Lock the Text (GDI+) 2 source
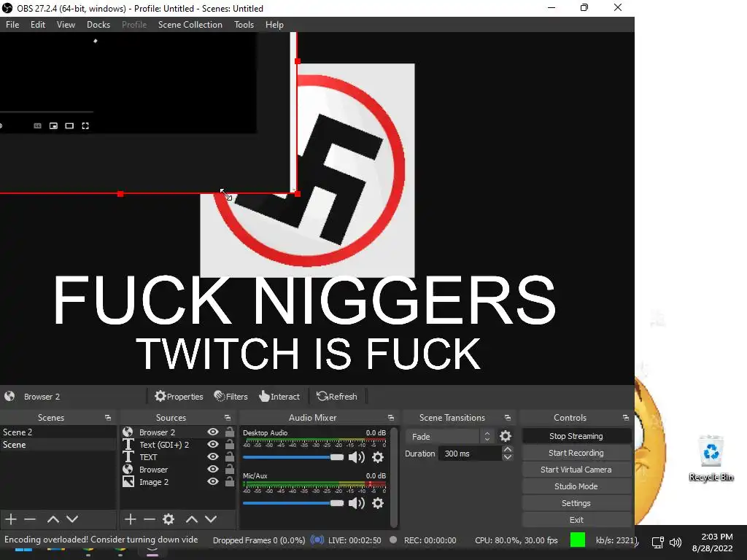Image resolution: width=747 pixels, height=560 pixels. [230, 444]
